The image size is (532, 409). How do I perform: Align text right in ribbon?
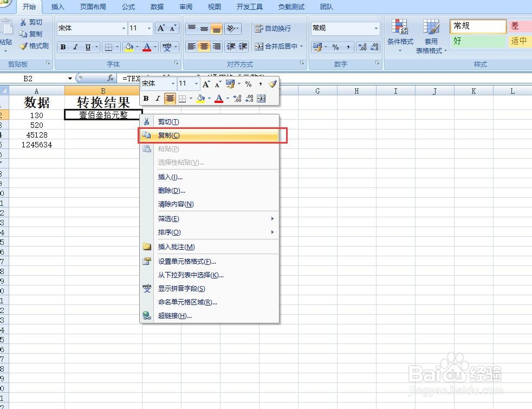coord(216,47)
